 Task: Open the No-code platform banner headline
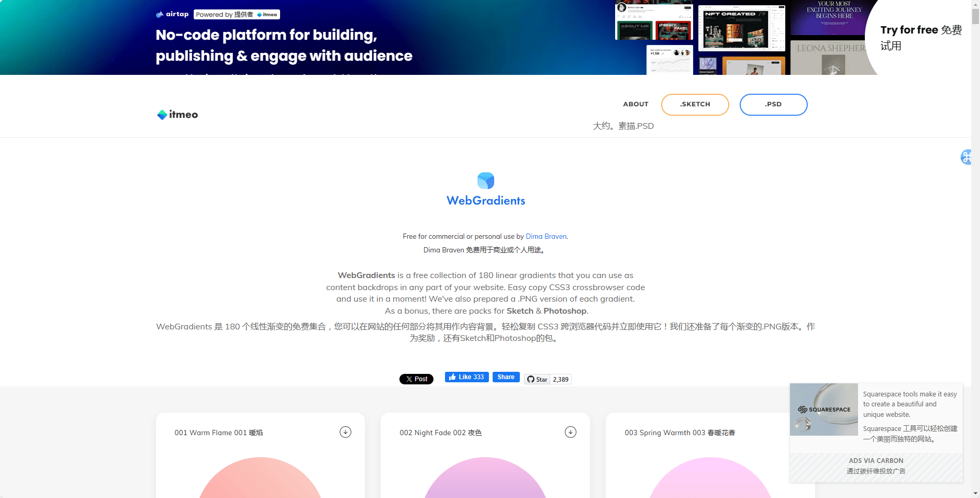tap(284, 45)
